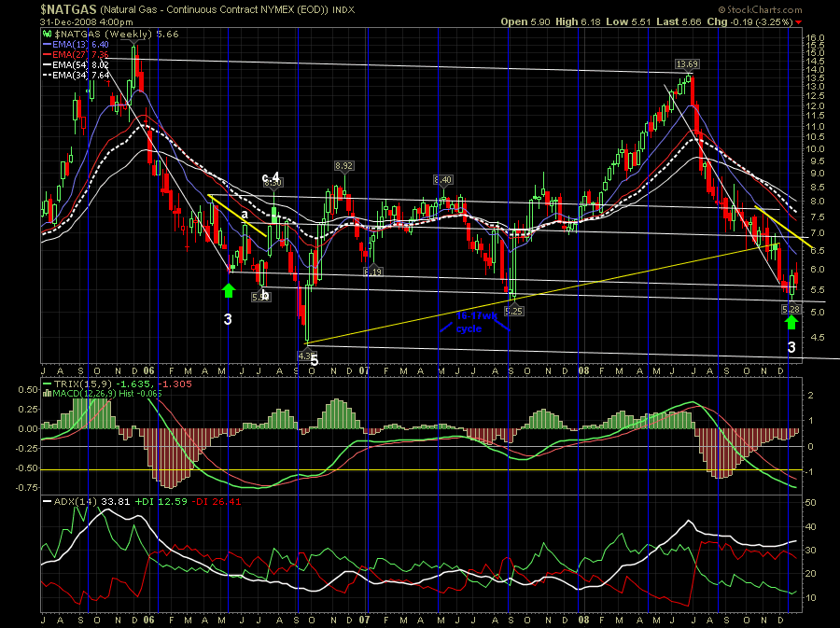This screenshot has height=628, width=840.
Task: Click the 5.25 low price label
Action: tap(513, 311)
